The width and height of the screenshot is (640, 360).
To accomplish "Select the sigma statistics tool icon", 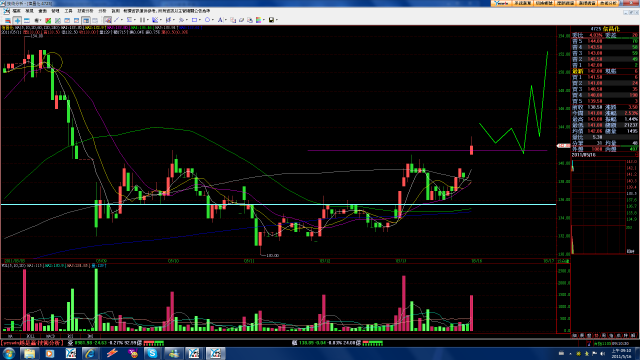I will tap(129, 20).
